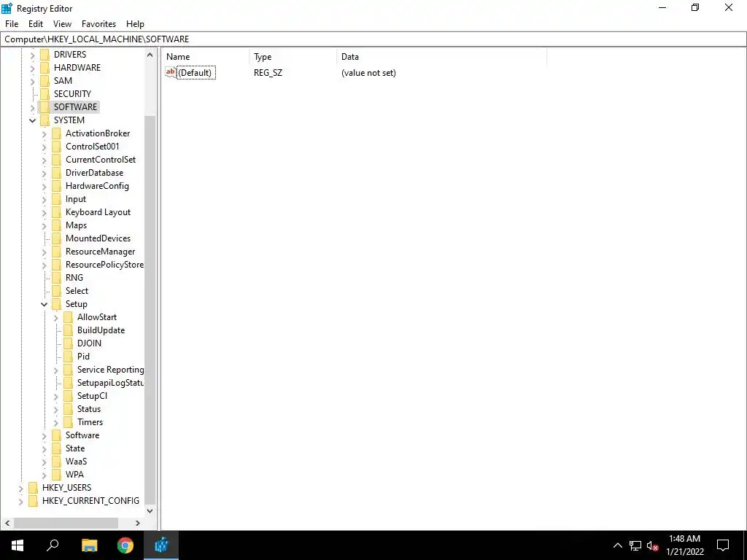747x560 pixels.
Task: Click the tree horizontal scroll right arrow
Action: (138, 523)
